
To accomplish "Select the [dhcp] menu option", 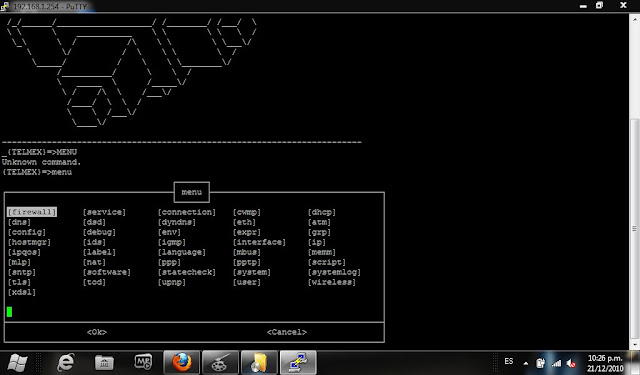I will [322, 212].
